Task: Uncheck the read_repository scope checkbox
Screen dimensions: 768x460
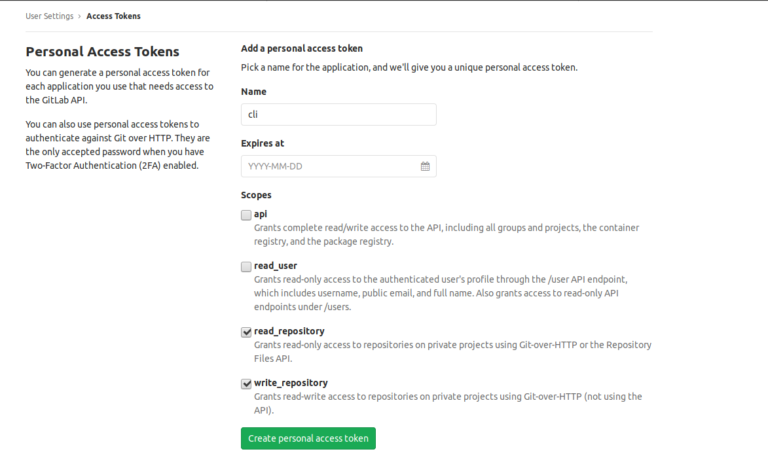Action: coord(246,332)
